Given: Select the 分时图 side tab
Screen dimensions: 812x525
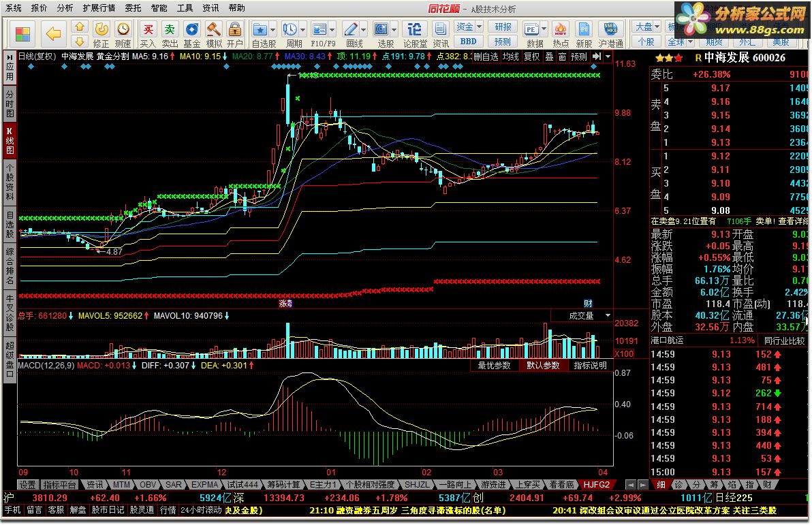Looking at the screenshot, I should click(10, 103).
